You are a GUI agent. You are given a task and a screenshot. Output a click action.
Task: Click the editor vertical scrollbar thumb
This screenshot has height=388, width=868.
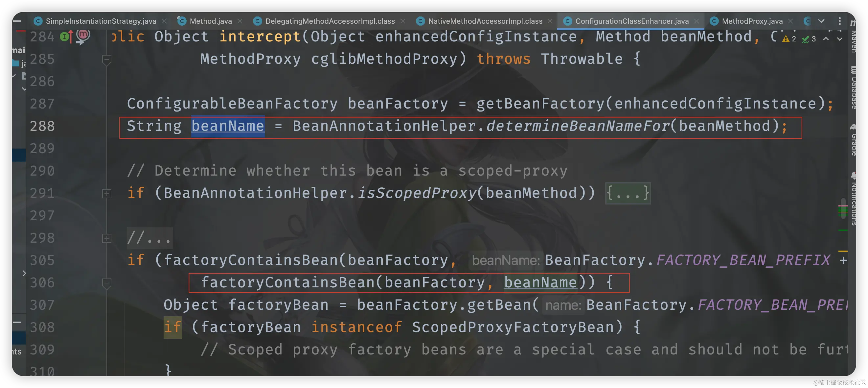click(x=843, y=209)
